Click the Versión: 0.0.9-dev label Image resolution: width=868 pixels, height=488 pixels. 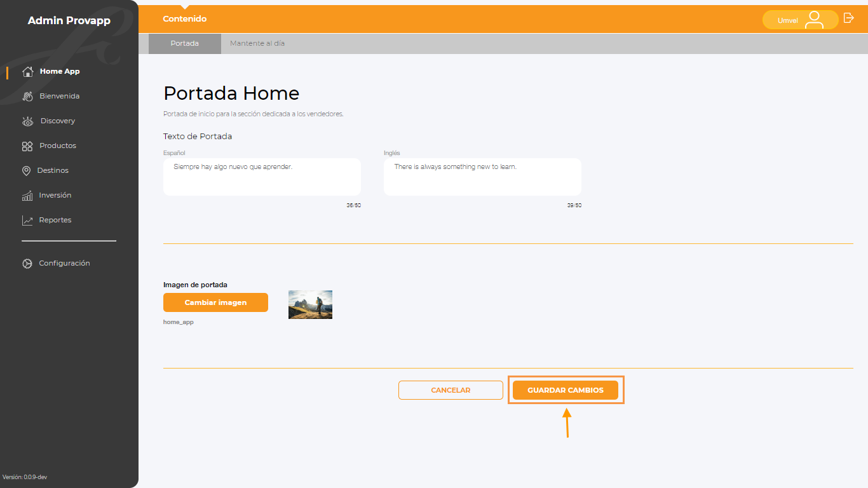[x=25, y=477]
